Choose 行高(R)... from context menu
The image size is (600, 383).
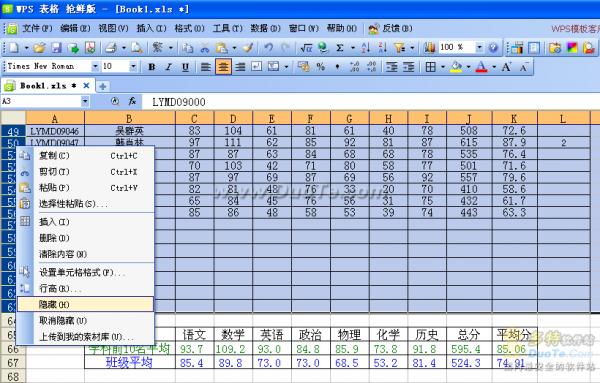click(x=85, y=288)
